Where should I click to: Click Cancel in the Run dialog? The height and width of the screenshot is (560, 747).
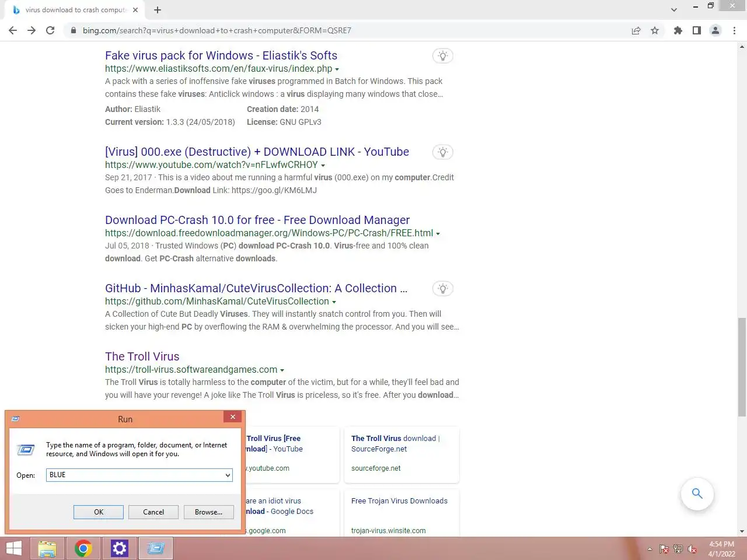(153, 512)
